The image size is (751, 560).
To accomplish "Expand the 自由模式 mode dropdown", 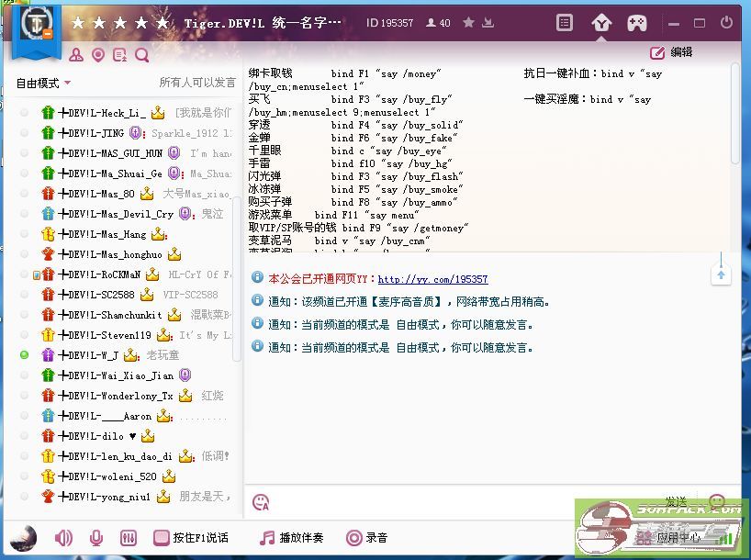I will coord(43,83).
